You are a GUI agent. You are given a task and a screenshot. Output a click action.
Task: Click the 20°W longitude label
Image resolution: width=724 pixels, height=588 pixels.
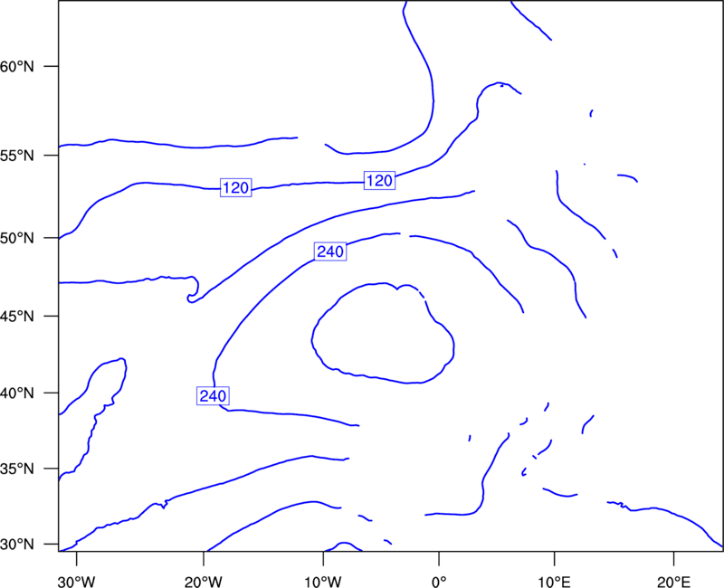[204, 582]
